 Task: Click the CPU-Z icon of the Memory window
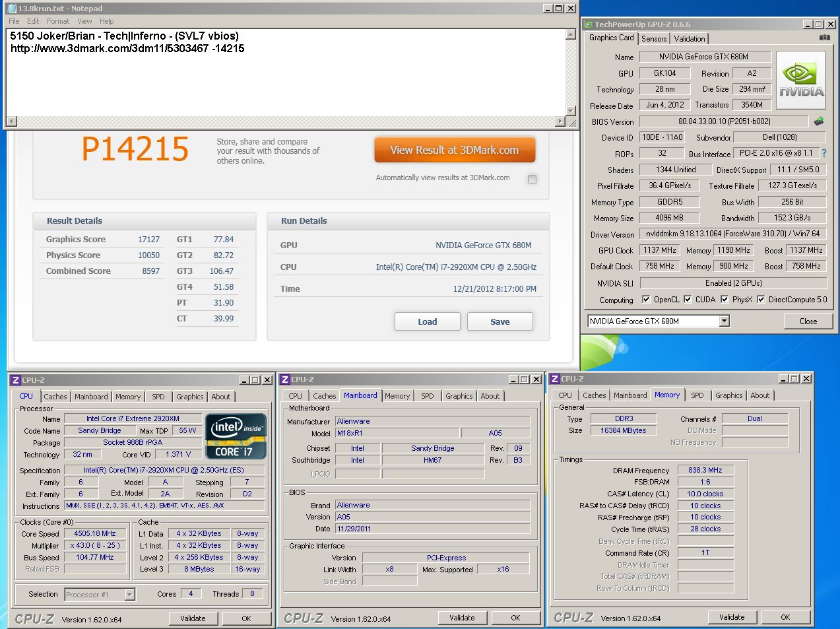(555, 379)
